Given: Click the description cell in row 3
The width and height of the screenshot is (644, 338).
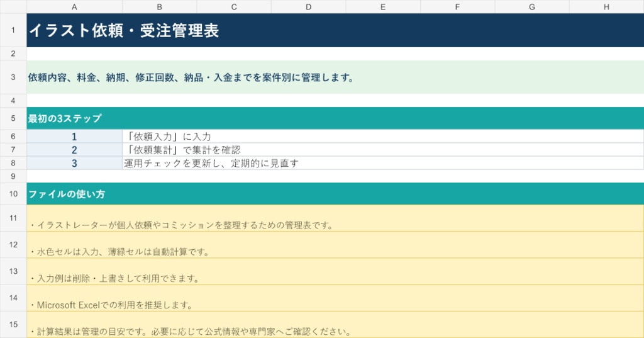Looking at the screenshot, I should coord(335,77).
